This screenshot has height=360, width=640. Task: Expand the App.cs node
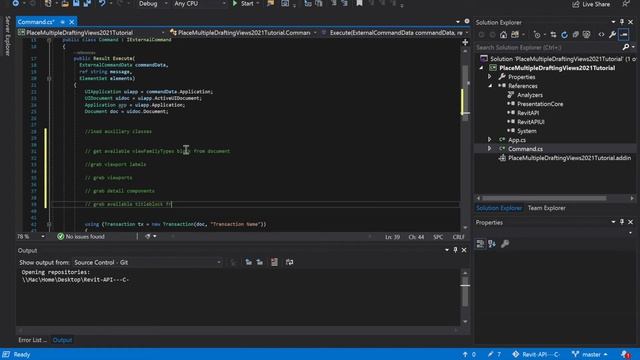point(490,140)
